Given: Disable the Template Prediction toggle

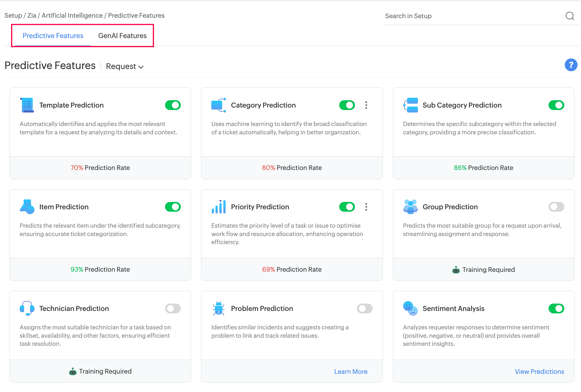Looking at the screenshot, I should 173,105.
